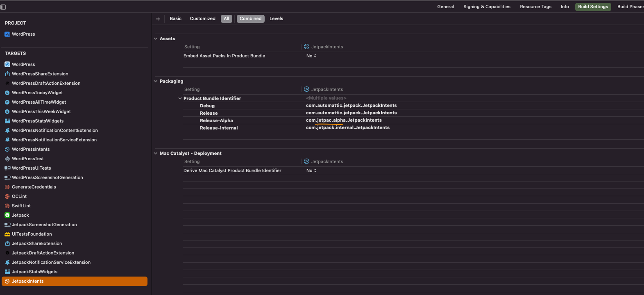
Task: Switch to Levels view
Action: tap(277, 18)
